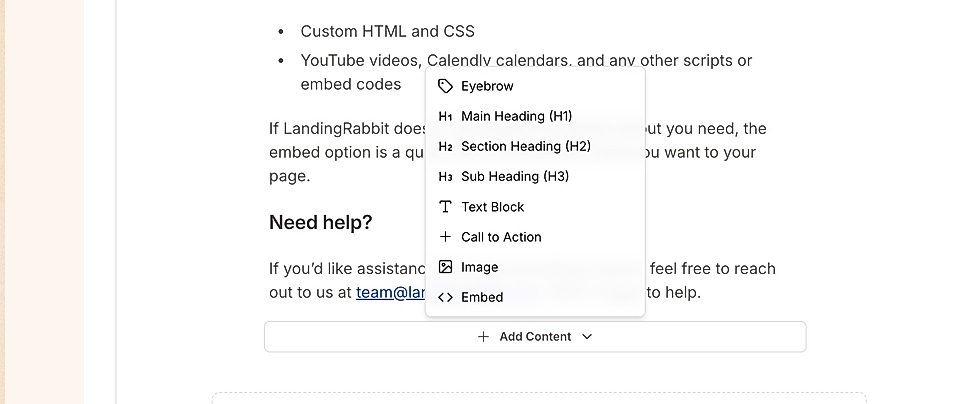Click the Text Block "T" icon
The image size is (960, 404).
click(446, 207)
